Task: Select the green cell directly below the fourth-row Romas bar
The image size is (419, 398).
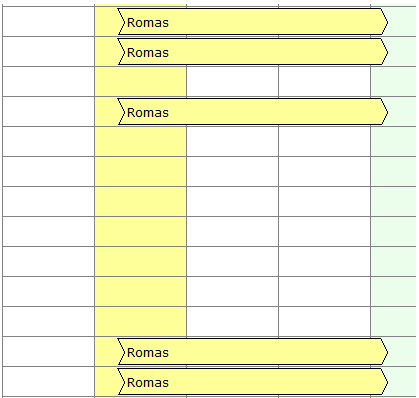Action: coord(393,142)
